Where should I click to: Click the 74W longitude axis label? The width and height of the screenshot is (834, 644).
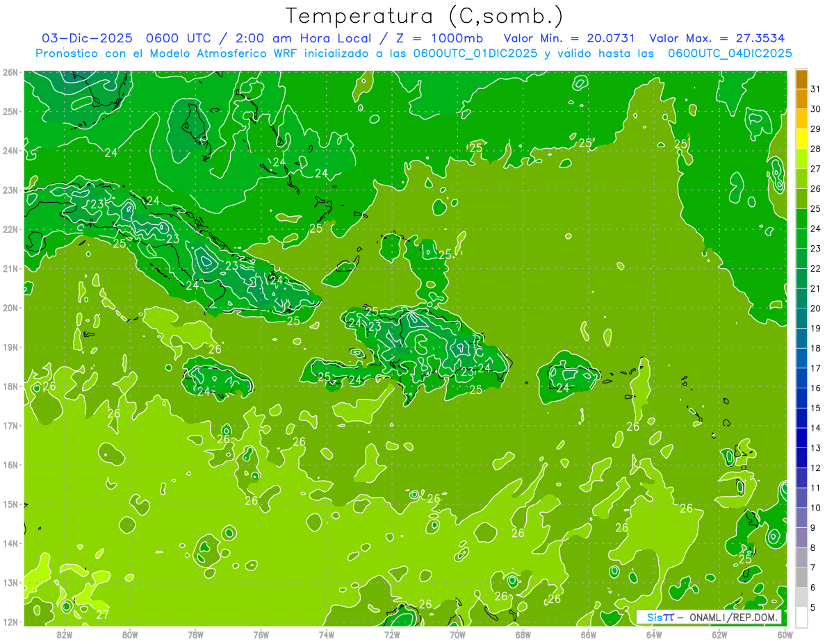tap(327, 634)
